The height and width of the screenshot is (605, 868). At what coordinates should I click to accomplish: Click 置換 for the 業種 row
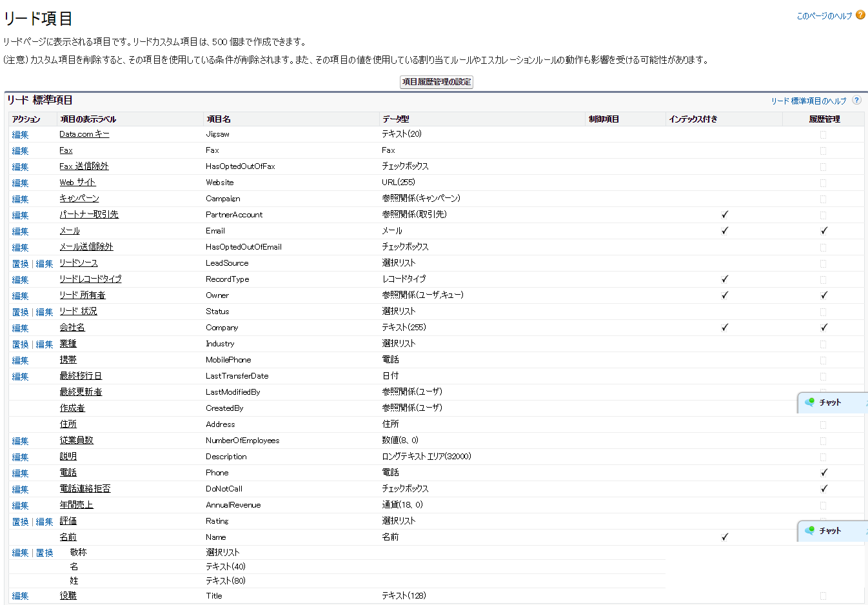point(21,344)
